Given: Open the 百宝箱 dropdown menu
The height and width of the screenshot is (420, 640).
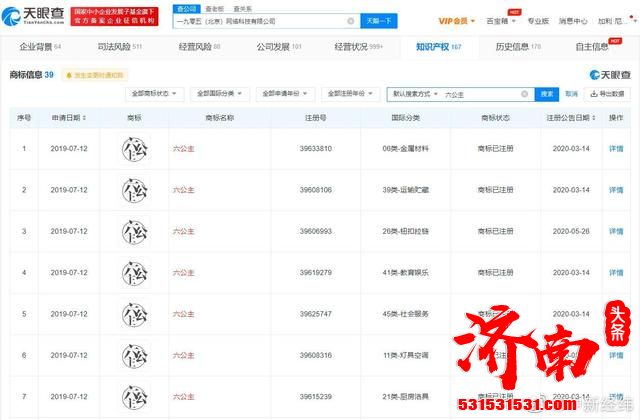Looking at the screenshot, I should point(501,21).
